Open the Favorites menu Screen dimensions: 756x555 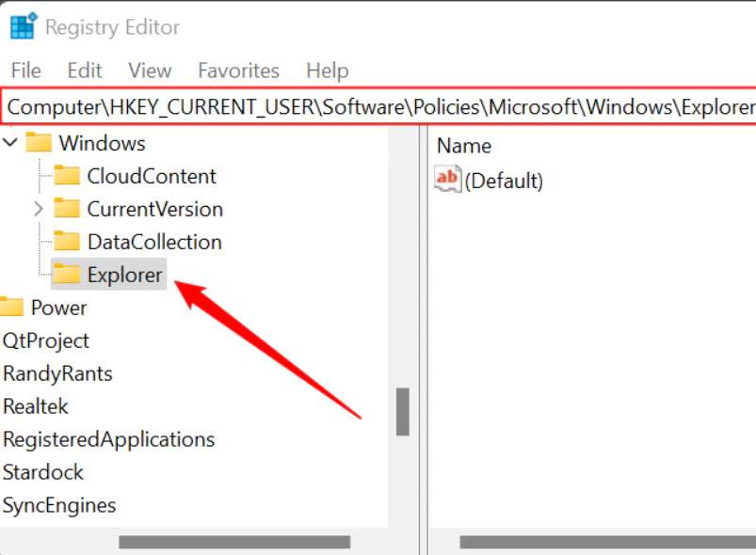[238, 71]
